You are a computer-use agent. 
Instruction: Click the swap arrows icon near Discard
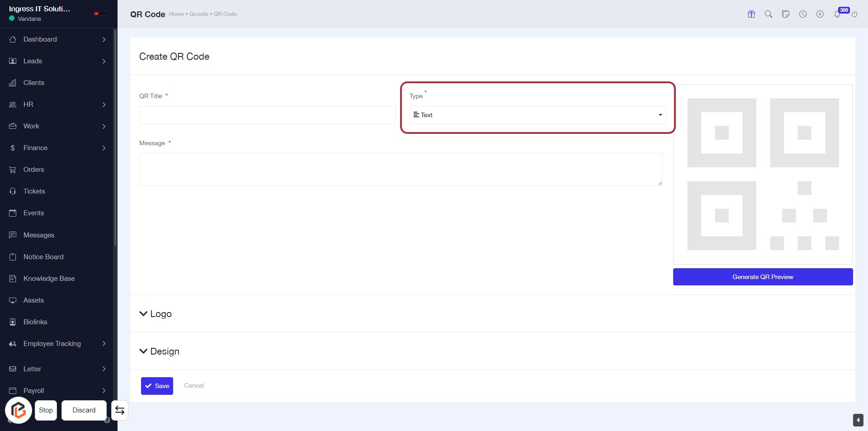(x=120, y=410)
